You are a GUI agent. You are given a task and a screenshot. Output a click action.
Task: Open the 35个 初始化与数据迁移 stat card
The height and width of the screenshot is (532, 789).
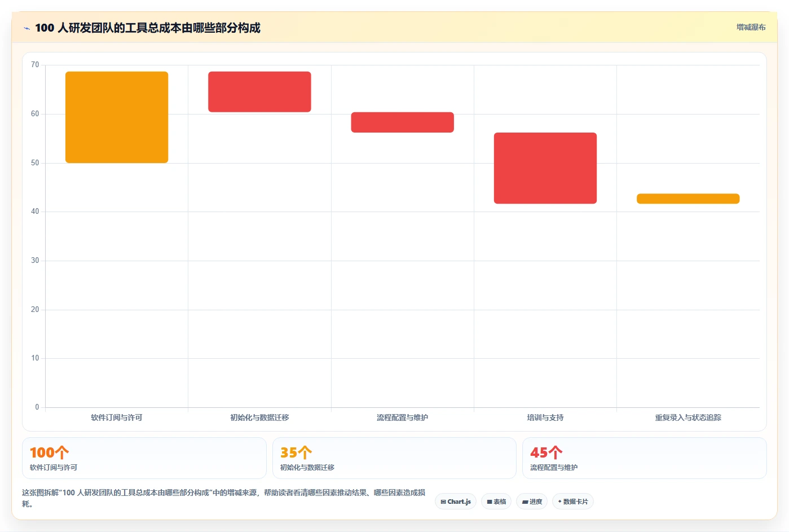(394, 458)
